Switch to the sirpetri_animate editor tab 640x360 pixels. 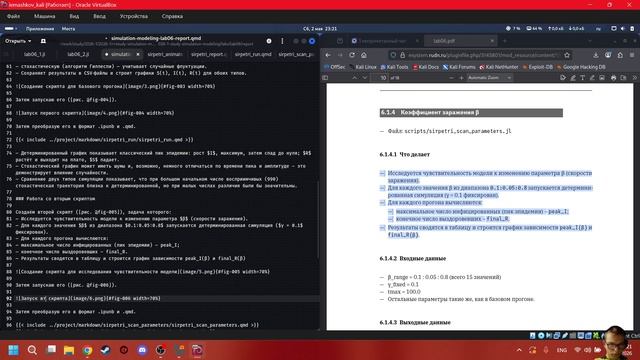(x=164, y=54)
